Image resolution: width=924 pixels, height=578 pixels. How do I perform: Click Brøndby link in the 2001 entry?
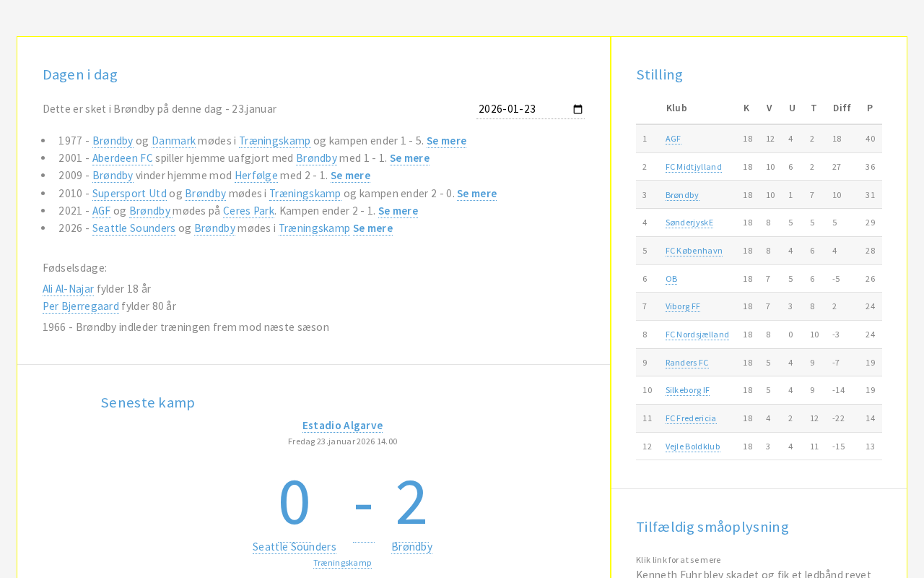tap(316, 158)
